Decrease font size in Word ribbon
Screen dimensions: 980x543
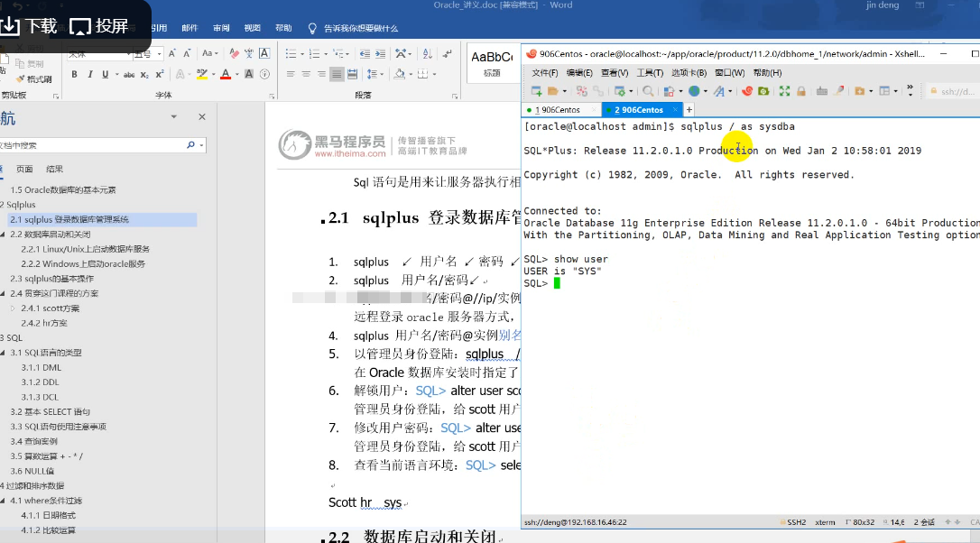tap(187, 54)
